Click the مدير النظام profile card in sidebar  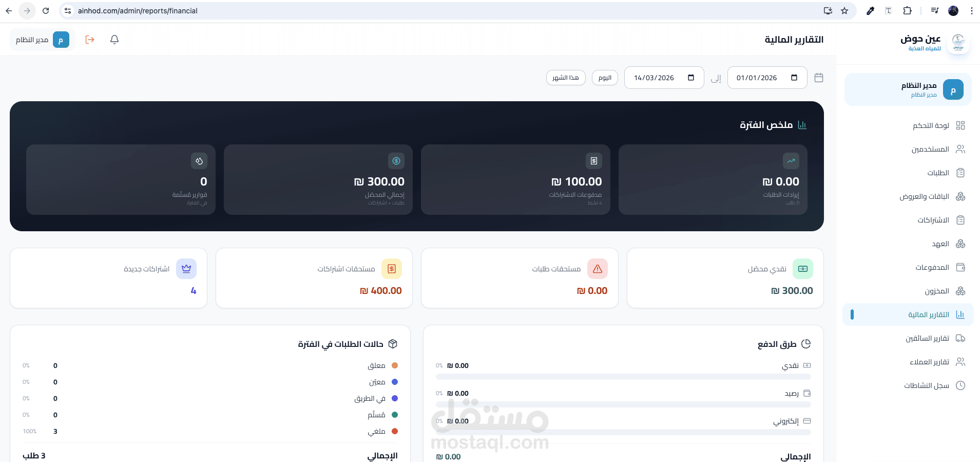[x=908, y=89]
